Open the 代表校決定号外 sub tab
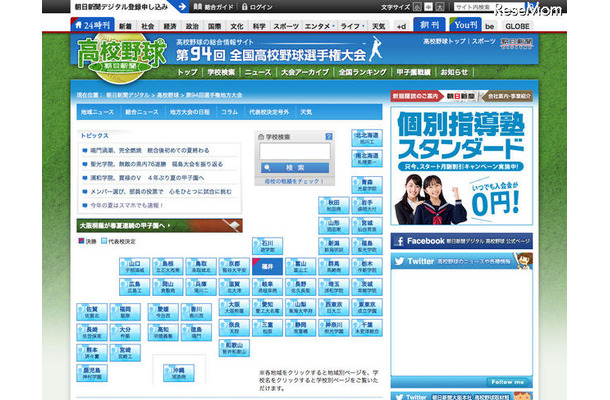Image resolution: width=610 pixels, height=400 pixels. 269,112
